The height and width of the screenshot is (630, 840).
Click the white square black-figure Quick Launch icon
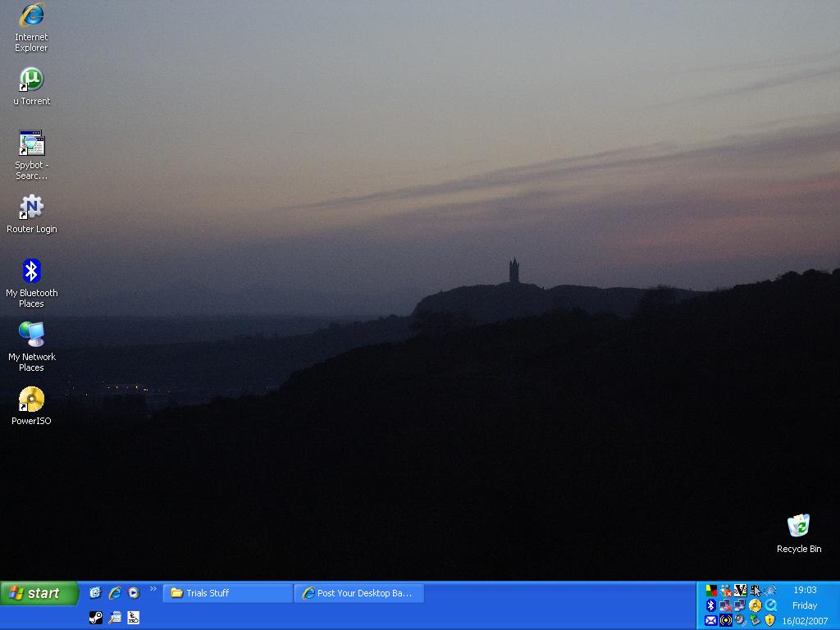point(134,618)
